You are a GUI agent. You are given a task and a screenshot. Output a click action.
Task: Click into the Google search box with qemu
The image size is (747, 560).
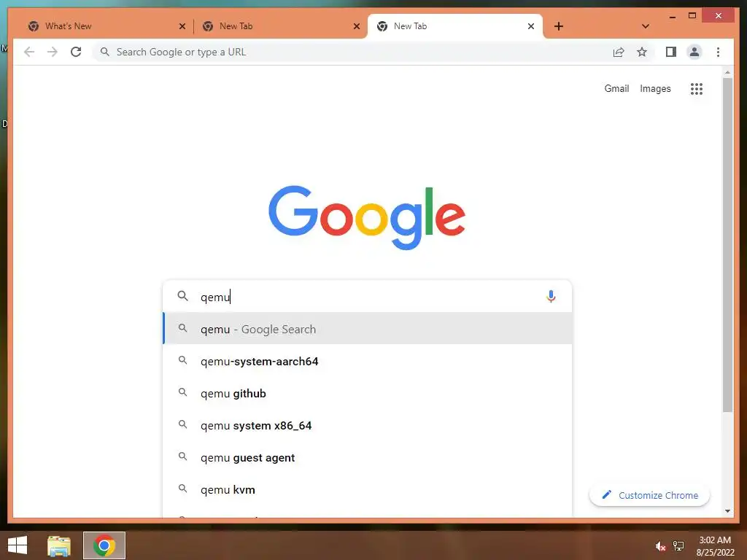tap(367, 297)
